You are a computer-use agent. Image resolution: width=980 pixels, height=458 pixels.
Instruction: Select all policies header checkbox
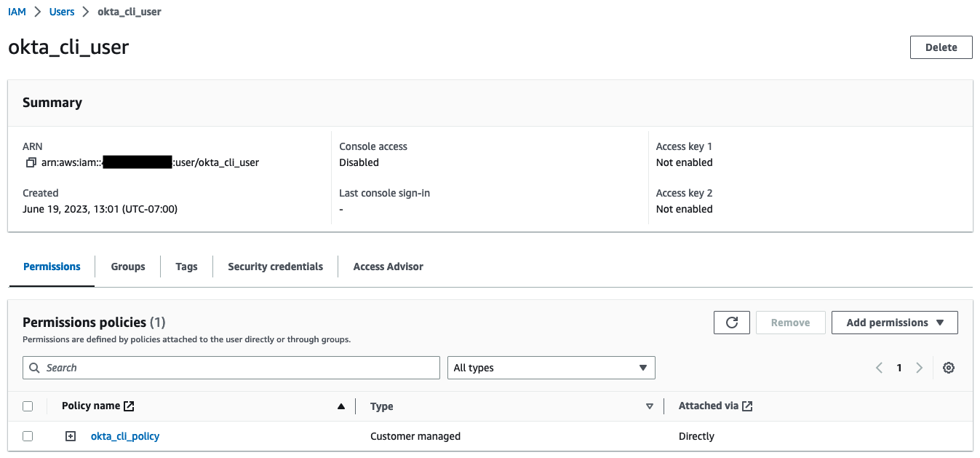pos(28,406)
